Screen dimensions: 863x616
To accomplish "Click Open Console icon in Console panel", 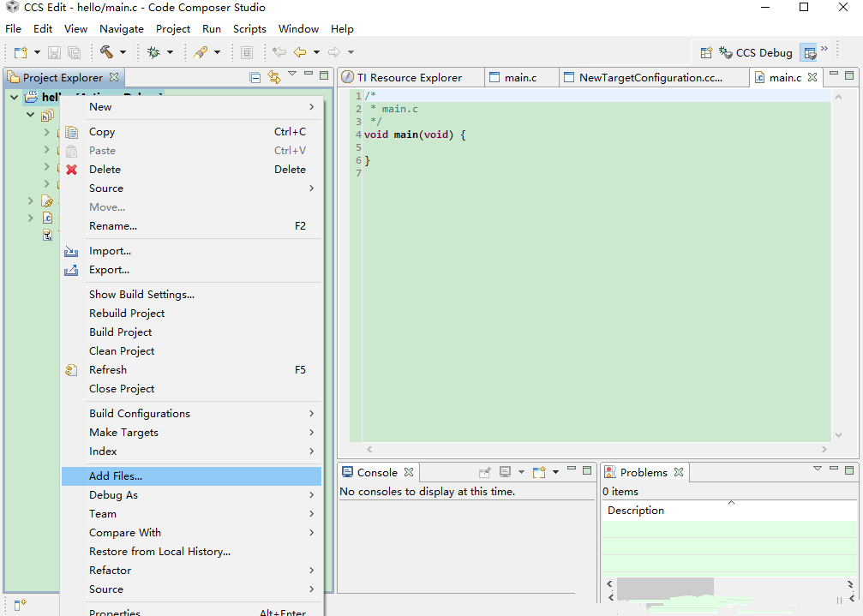I will tap(539, 472).
